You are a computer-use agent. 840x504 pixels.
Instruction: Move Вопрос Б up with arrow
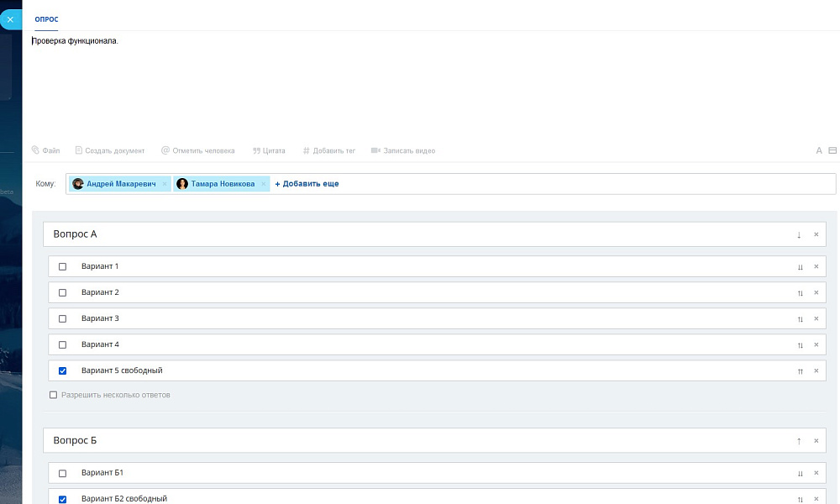(799, 441)
